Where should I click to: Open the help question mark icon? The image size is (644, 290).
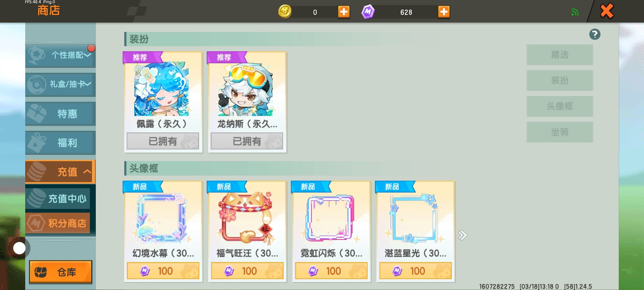pyautogui.click(x=595, y=34)
